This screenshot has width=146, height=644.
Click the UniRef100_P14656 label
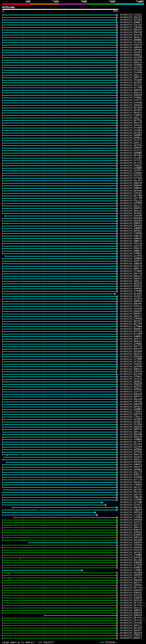point(131,72)
